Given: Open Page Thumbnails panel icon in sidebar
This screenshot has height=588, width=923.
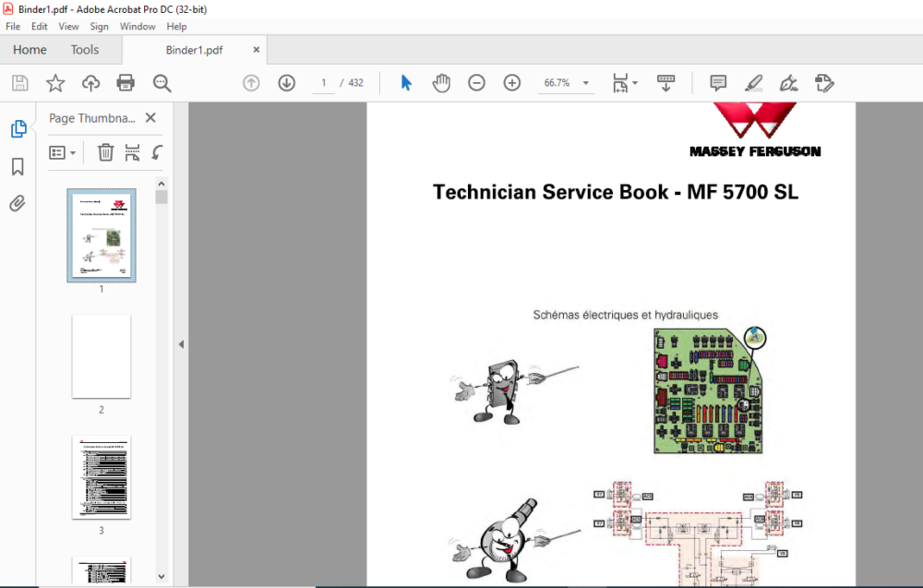Looking at the screenshot, I should click(x=18, y=129).
